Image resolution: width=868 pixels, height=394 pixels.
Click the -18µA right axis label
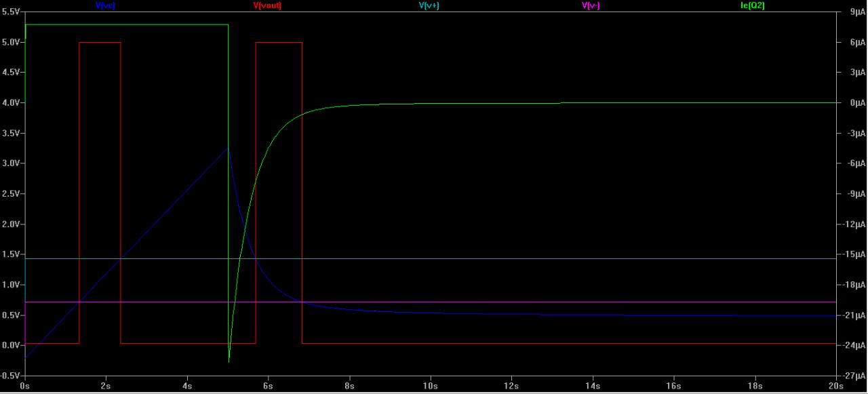click(854, 285)
